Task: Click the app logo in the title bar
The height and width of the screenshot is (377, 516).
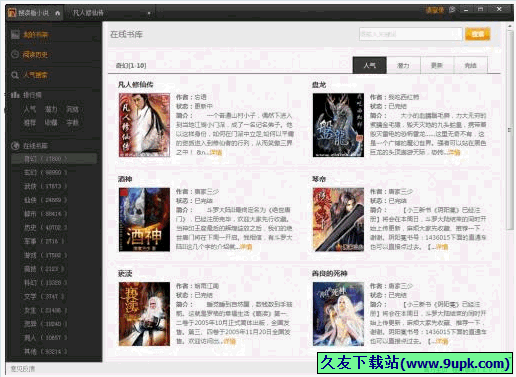Action: (12, 13)
